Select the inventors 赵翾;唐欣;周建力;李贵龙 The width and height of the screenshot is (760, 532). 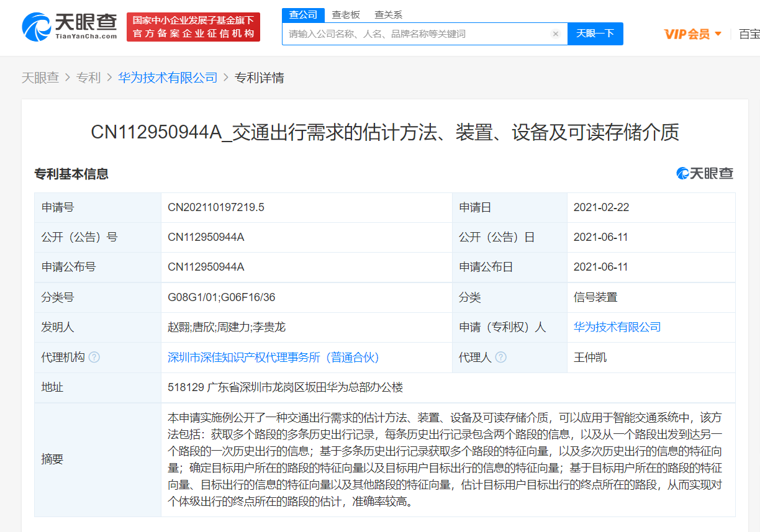tap(227, 327)
